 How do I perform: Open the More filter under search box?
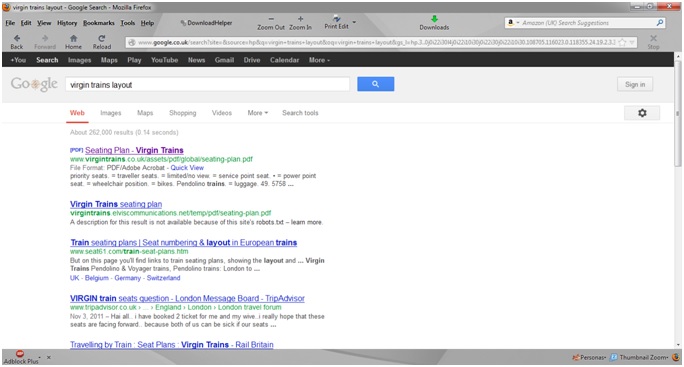(257, 113)
